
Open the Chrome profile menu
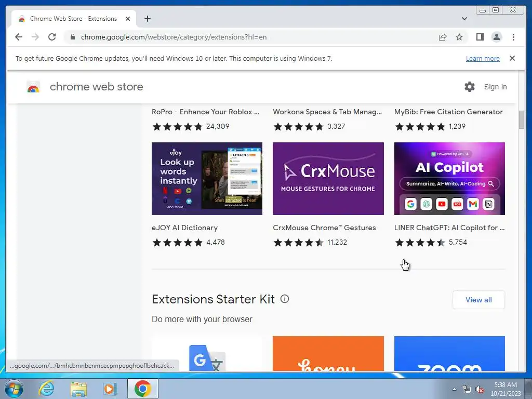pyautogui.click(x=496, y=37)
